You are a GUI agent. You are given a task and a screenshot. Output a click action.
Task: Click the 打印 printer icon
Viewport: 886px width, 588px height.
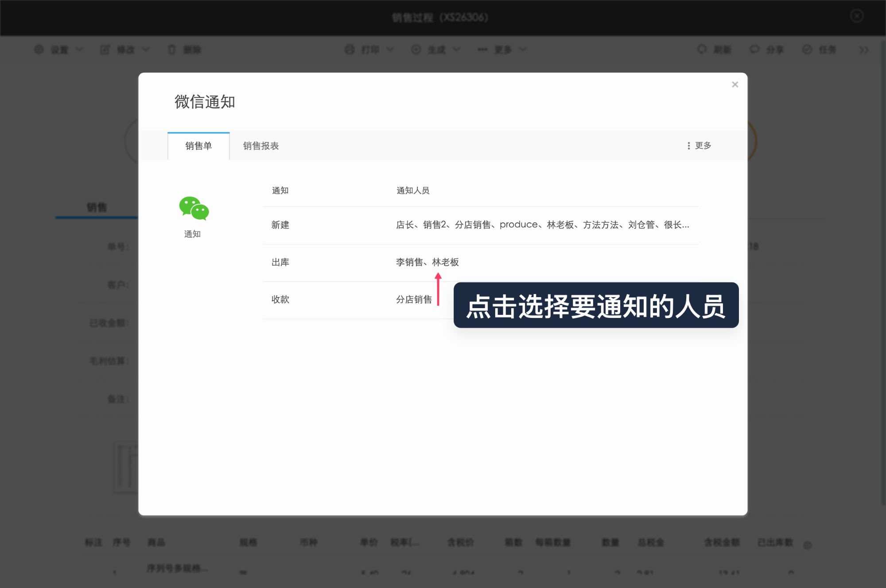[x=349, y=50]
